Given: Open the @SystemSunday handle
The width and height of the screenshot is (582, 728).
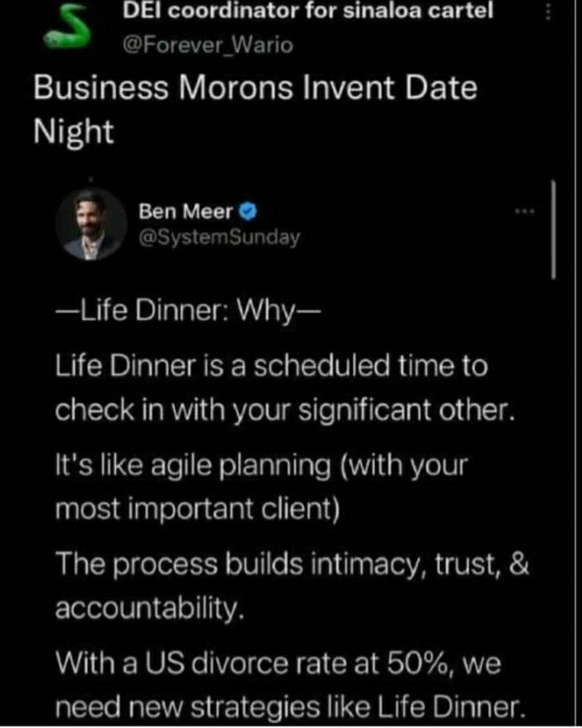Looking at the screenshot, I should [x=219, y=237].
